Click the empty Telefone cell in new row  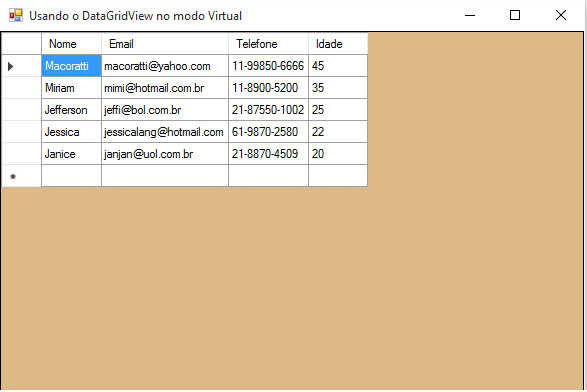pos(268,176)
